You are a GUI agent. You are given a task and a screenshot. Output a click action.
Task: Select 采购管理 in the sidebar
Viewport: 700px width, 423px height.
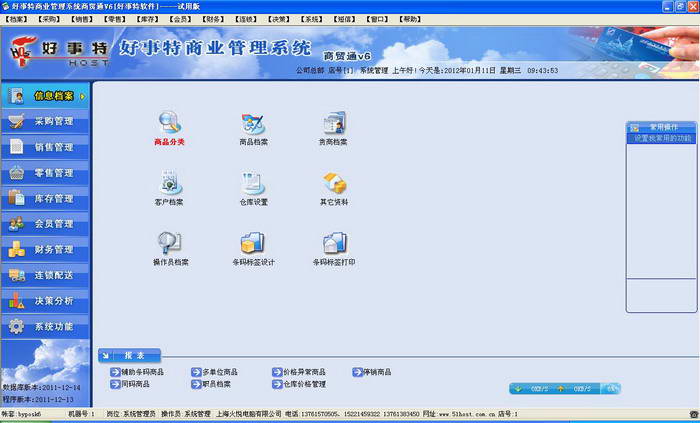pos(45,121)
